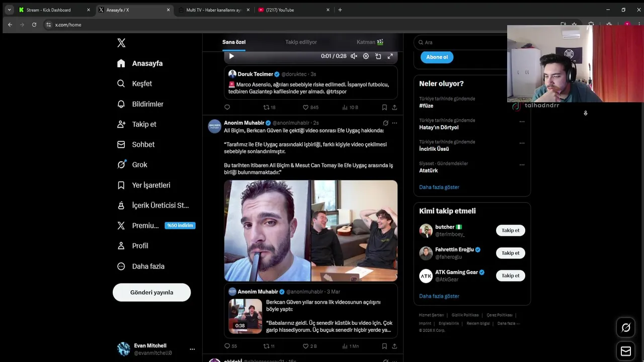Open Evan Mitchell account options
The image size is (644, 362).
[192, 349]
